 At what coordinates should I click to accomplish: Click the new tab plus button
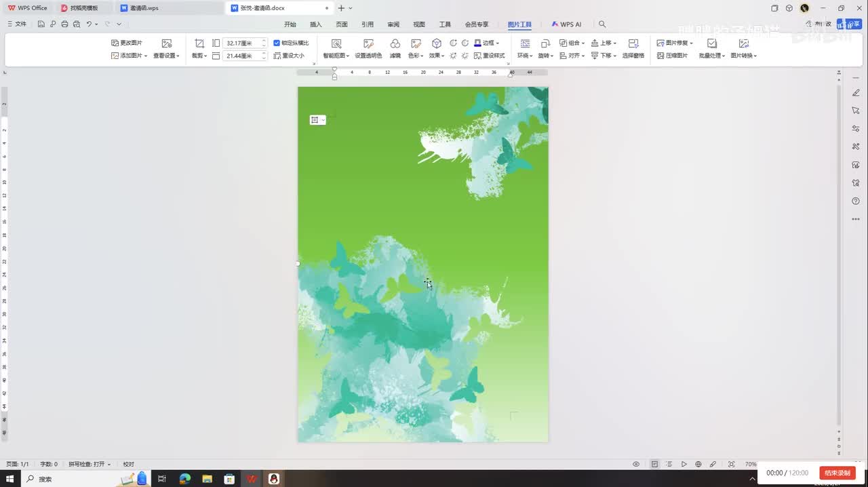[341, 8]
